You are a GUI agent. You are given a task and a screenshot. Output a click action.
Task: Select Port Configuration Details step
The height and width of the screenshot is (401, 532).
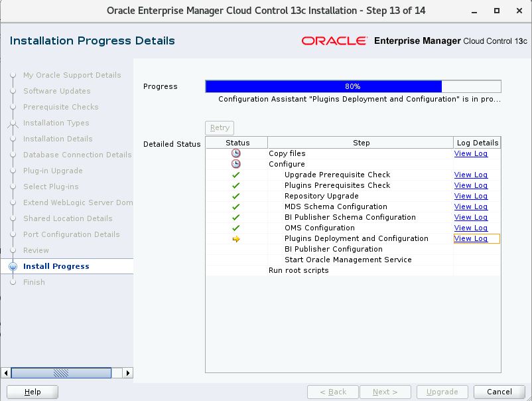tap(71, 234)
